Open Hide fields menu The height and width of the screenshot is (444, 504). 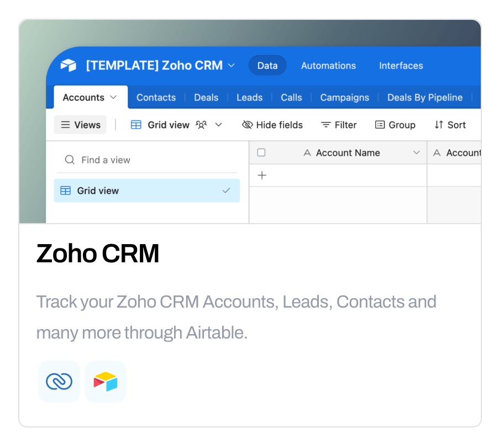tap(272, 125)
